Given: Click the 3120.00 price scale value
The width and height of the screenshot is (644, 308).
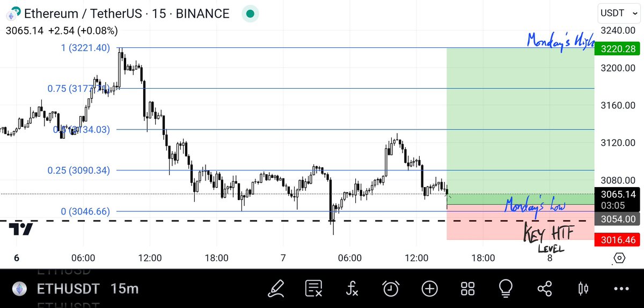Looking at the screenshot, I should (617, 143).
